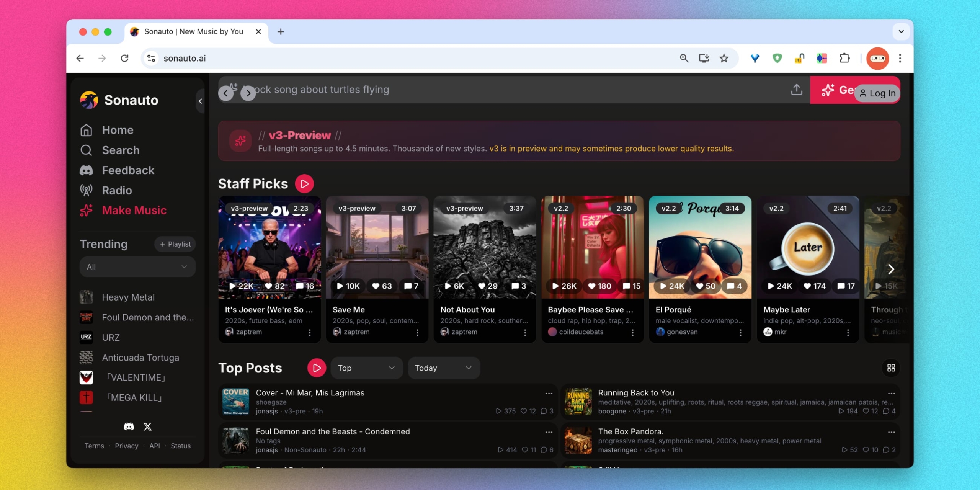Play all Staff Picks songs
The width and height of the screenshot is (980, 490).
(304, 184)
